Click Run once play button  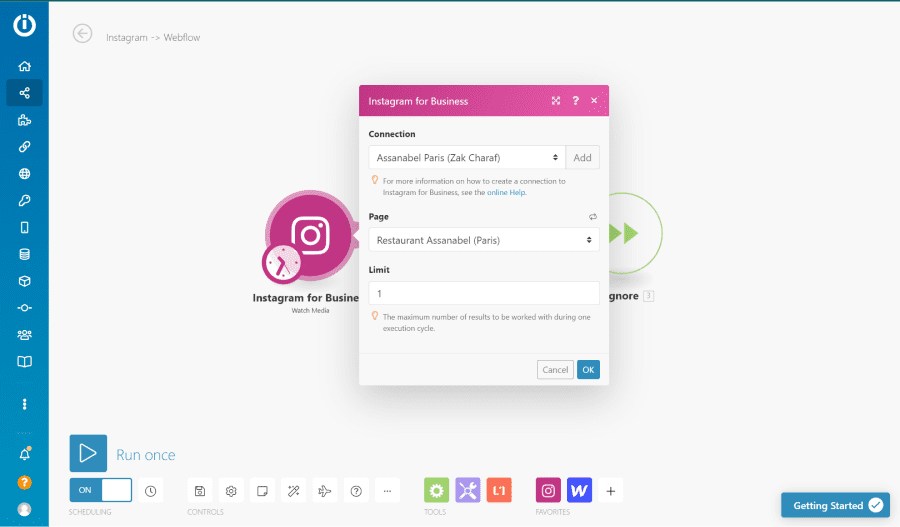tap(88, 453)
